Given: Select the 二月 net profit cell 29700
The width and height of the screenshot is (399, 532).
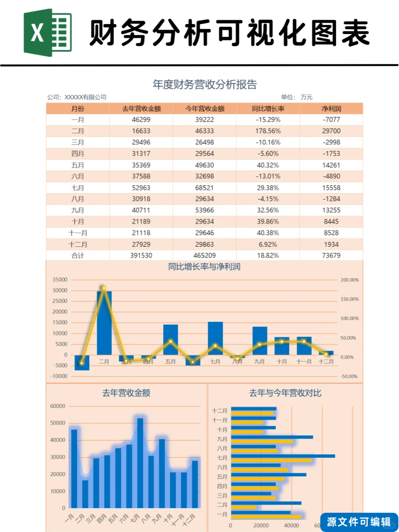Looking at the screenshot, I should (x=331, y=131).
